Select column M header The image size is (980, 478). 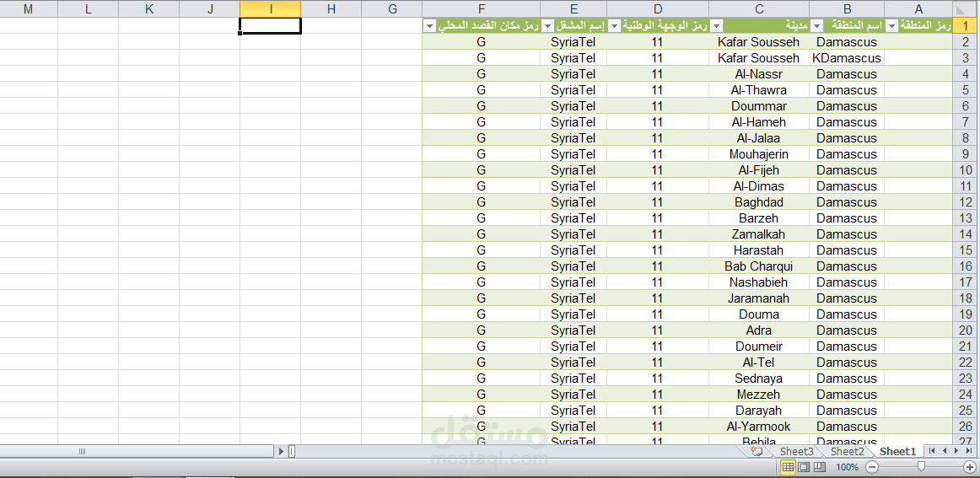pyautogui.click(x=28, y=8)
